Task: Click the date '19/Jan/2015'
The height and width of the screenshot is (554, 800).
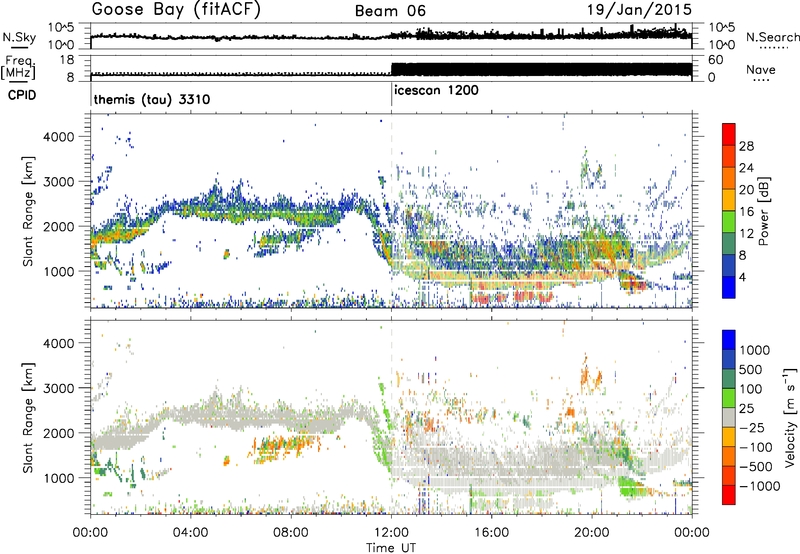Action: 639,10
